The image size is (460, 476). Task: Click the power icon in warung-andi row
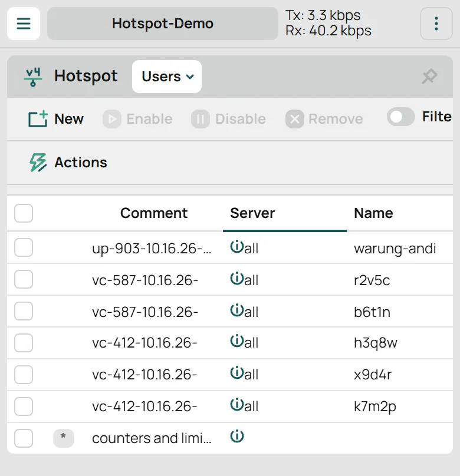pyautogui.click(x=237, y=246)
